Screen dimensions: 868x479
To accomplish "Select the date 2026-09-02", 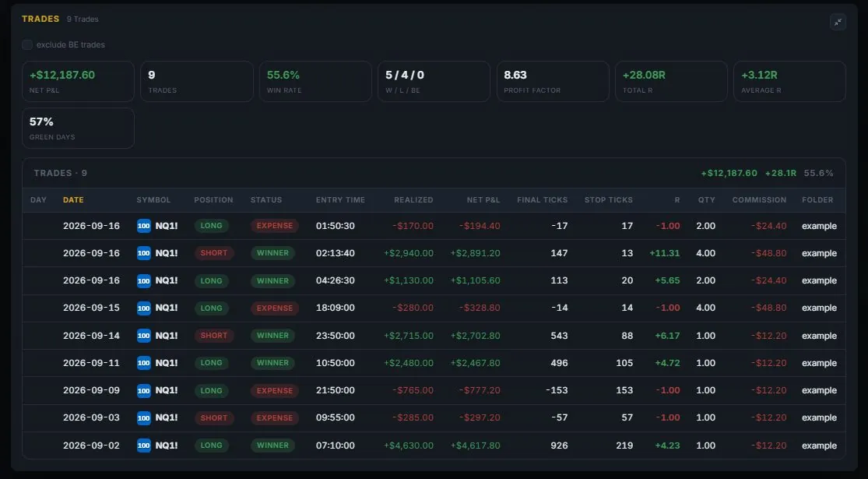I will (91, 446).
